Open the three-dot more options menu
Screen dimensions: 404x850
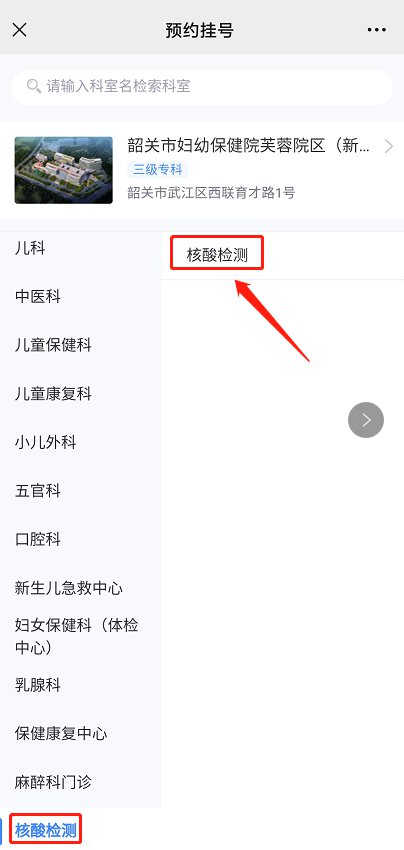coord(377,30)
